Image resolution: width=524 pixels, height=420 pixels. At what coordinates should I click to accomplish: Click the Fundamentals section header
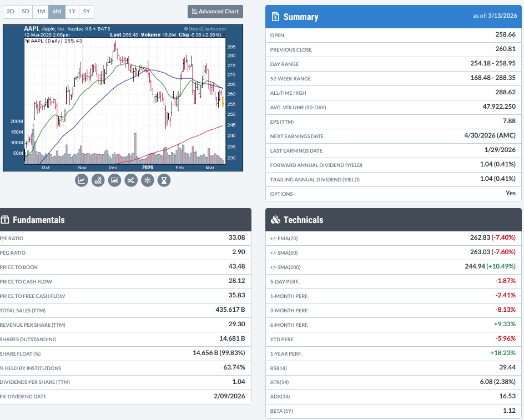(x=125, y=220)
